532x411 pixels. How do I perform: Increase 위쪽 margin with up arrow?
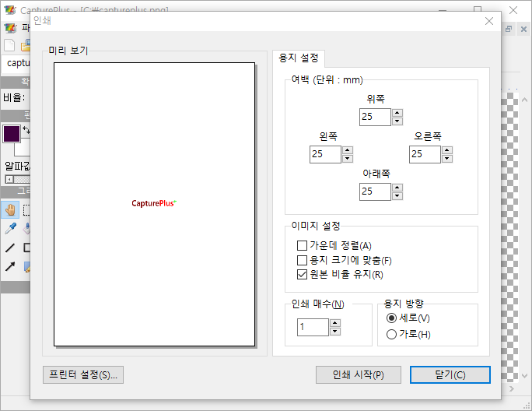397,113
